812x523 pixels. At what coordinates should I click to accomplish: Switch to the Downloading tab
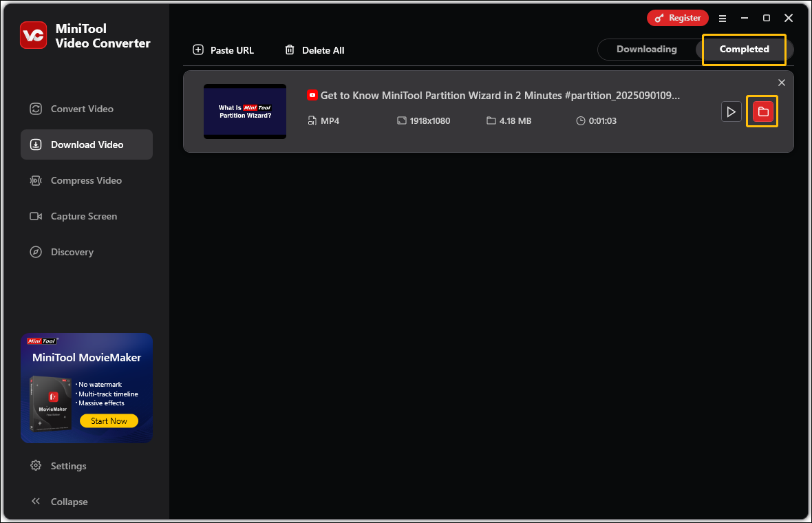tap(646, 49)
